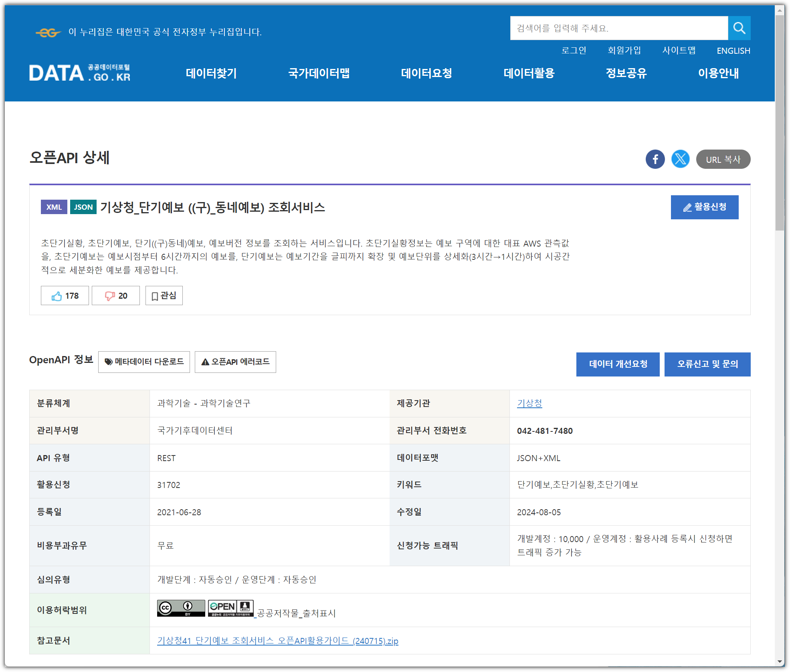Click the CC BY license icon
Image resolution: width=790 pixels, height=672 pixels.
[x=181, y=608]
